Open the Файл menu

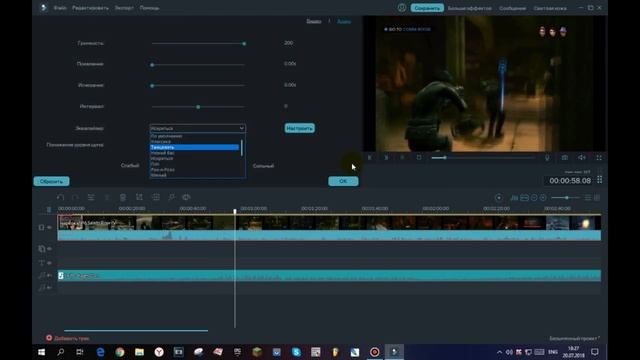(x=60, y=8)
